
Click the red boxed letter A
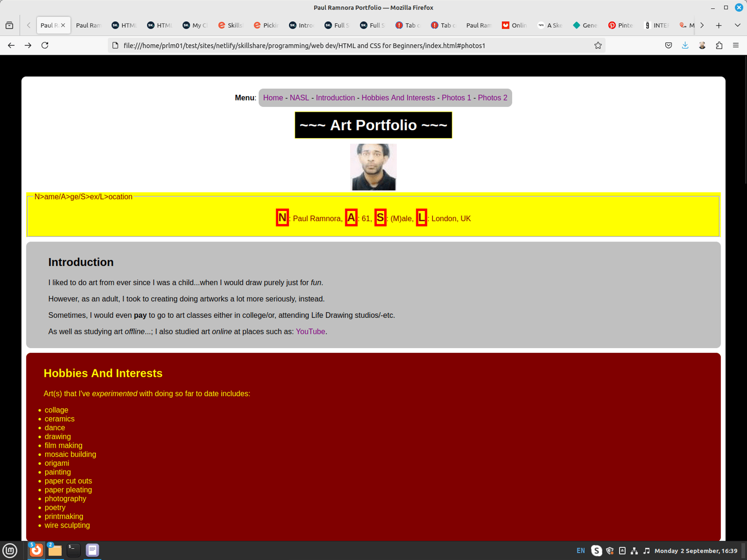351,218
